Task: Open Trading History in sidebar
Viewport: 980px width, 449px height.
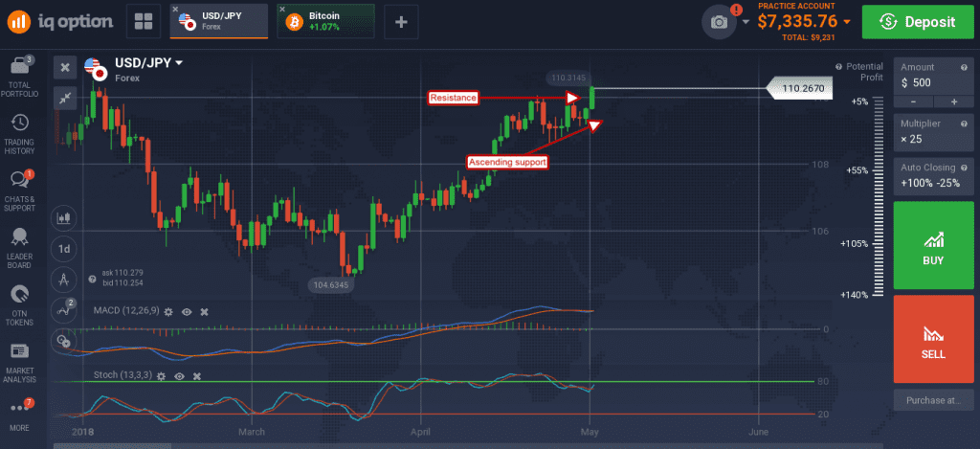Action: point(19,134)
